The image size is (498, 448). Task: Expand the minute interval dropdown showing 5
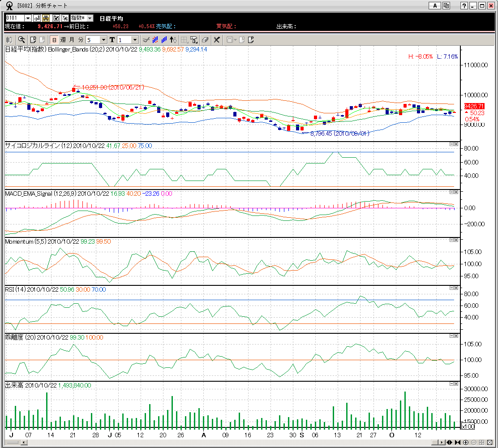tap(103, 40)
